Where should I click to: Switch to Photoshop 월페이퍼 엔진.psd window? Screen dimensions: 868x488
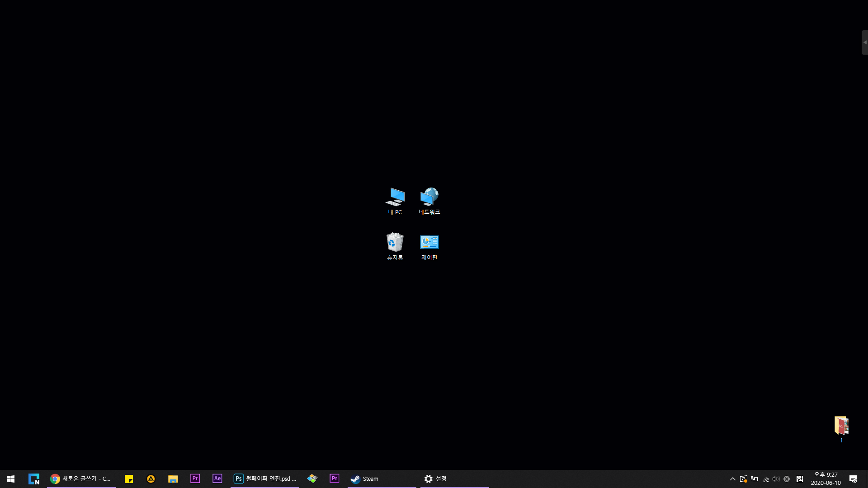click(x=265, y=479)
